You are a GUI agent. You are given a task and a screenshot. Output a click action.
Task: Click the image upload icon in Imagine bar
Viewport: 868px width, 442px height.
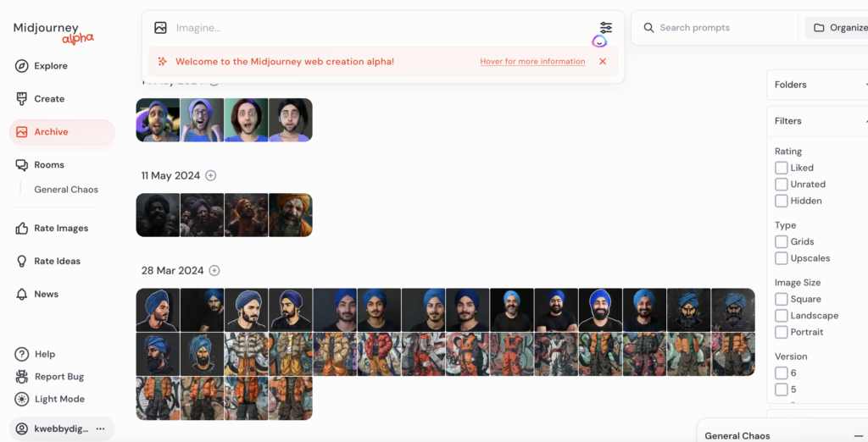click(160, 27)
